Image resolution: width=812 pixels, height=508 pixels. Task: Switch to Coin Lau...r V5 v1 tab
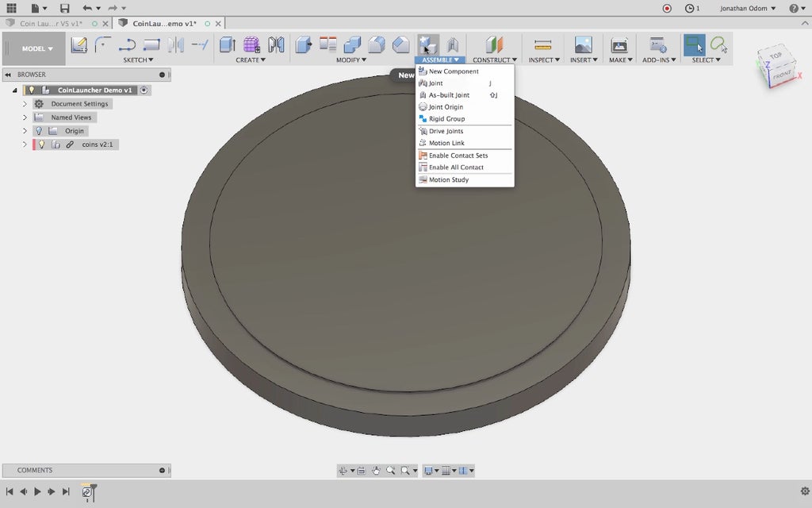(x=51, y=23)
